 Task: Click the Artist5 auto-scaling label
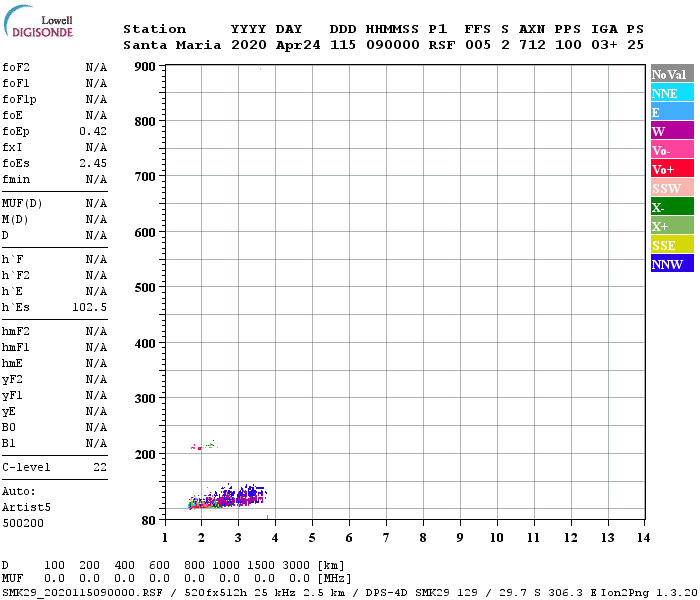click(26, 508)
